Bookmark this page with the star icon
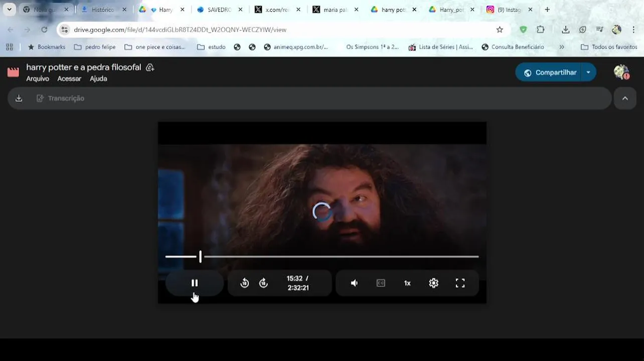Image resolution: width=644 pixels, height=361 pixels. point(500,30)
